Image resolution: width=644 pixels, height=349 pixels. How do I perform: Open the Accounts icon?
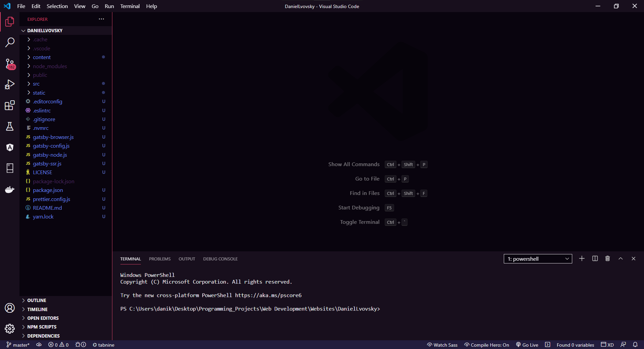coord(10,308)
